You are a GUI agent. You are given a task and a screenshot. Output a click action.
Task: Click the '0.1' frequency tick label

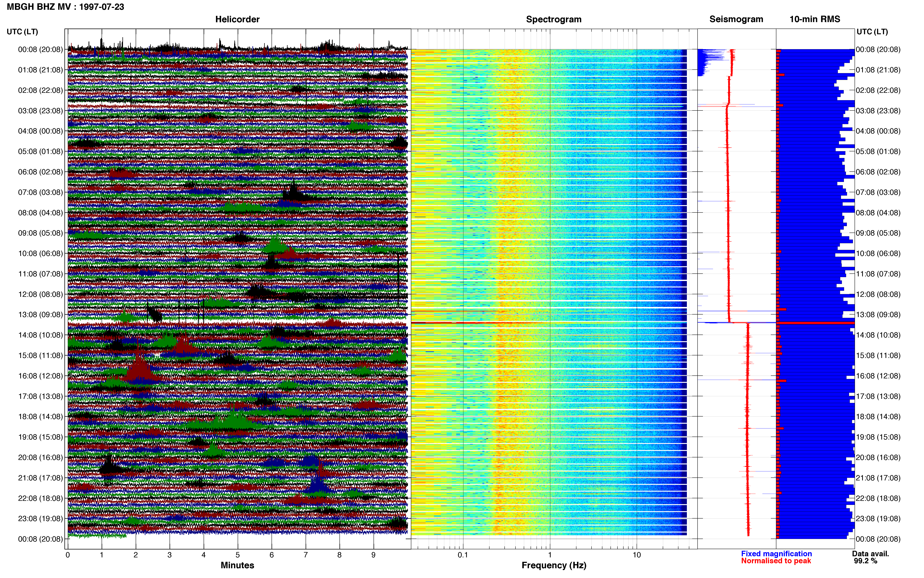(463, 555)
